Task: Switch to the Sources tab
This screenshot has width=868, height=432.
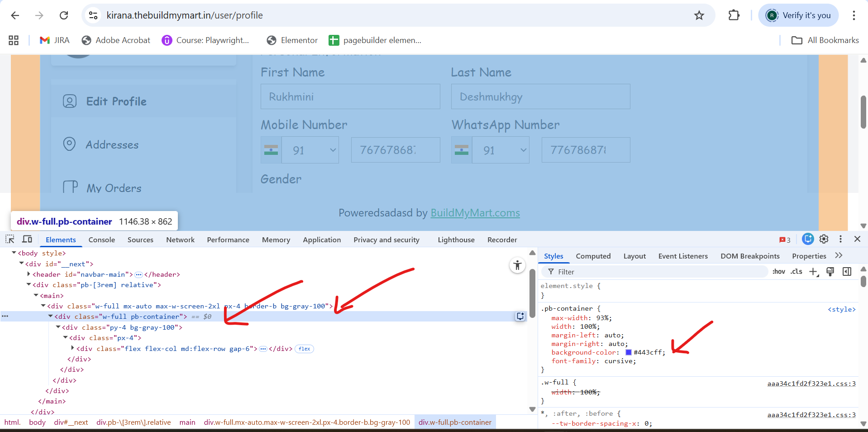Action: [140, 240]
